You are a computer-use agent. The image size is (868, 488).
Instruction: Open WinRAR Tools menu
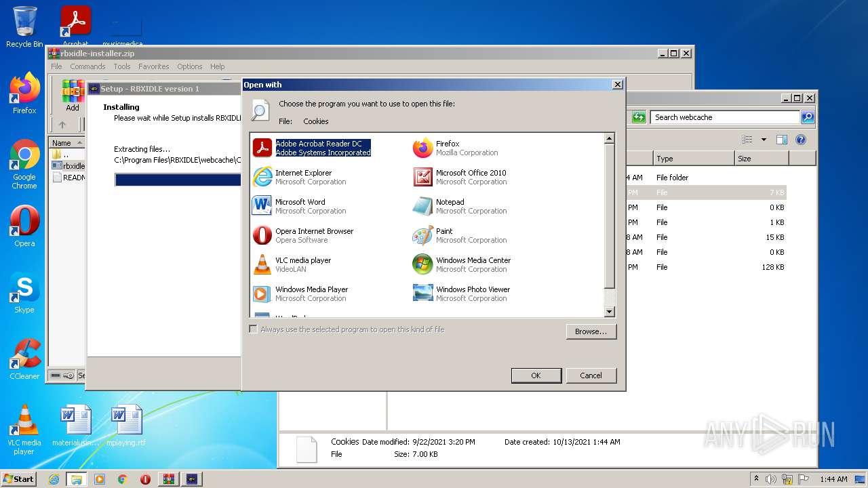[x=122, y=66]
